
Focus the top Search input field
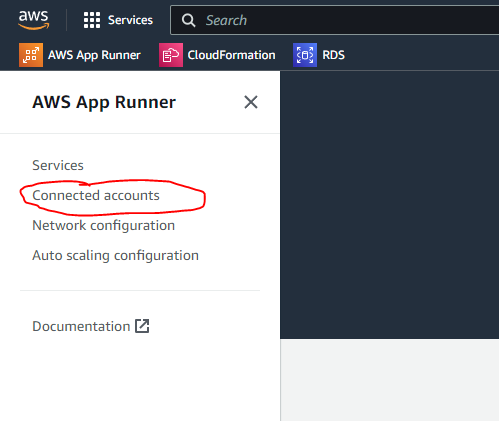335,20
